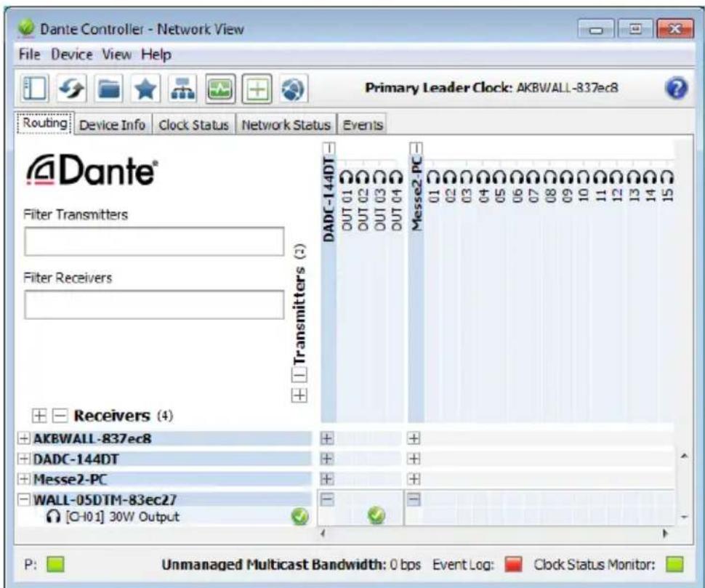Click the green P: primary status indicator
Viewport: 705px width, 588px height.
tap(55, 564)
